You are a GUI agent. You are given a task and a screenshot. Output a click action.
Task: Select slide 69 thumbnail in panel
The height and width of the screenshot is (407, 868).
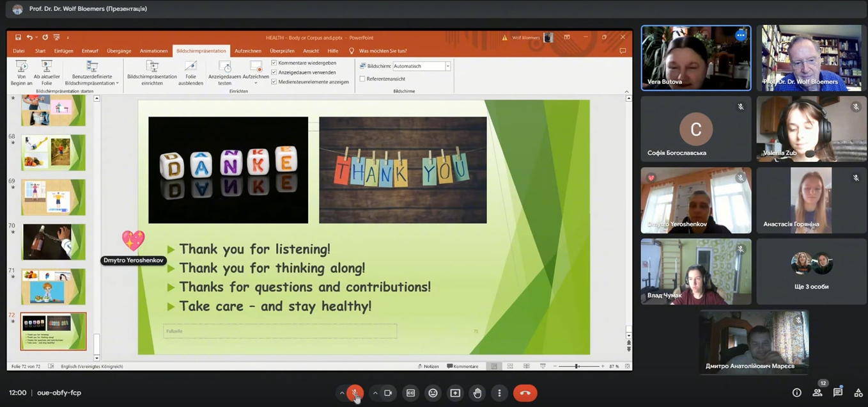tap(53, 197)
